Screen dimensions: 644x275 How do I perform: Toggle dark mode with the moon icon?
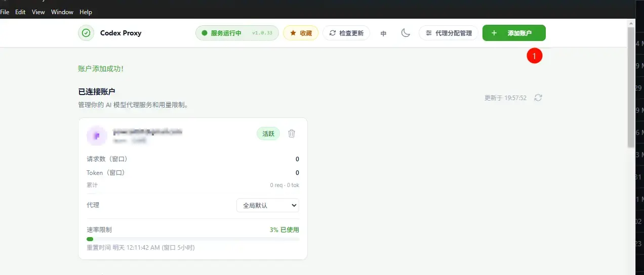(x=406, y=33)
